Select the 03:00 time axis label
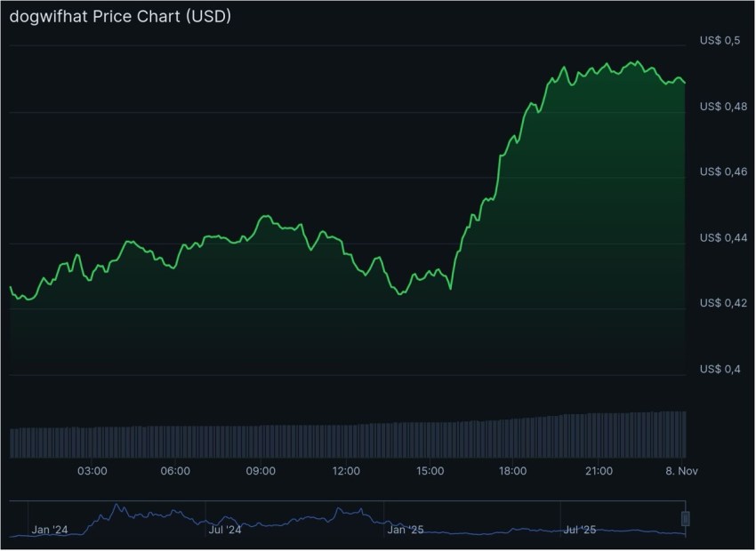Image resolution: width=756 pixels, height=551 pixels. coord(93,473)
